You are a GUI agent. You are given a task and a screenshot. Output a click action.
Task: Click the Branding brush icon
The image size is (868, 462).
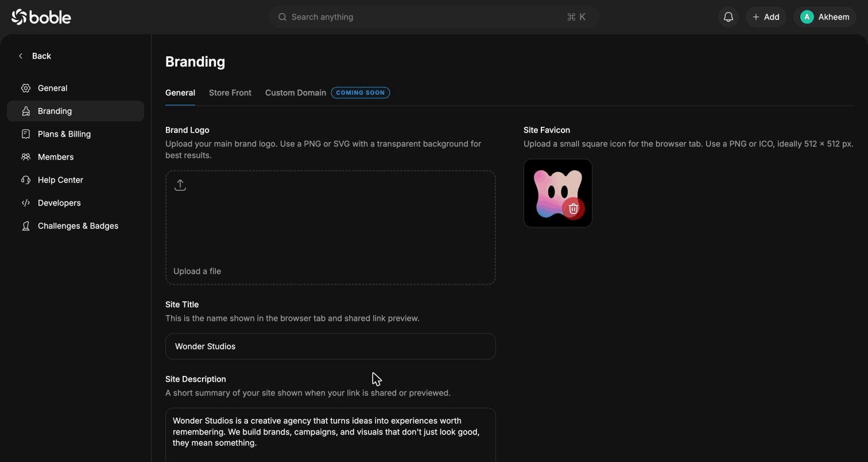pyautogui.click(x=26, y=111)
